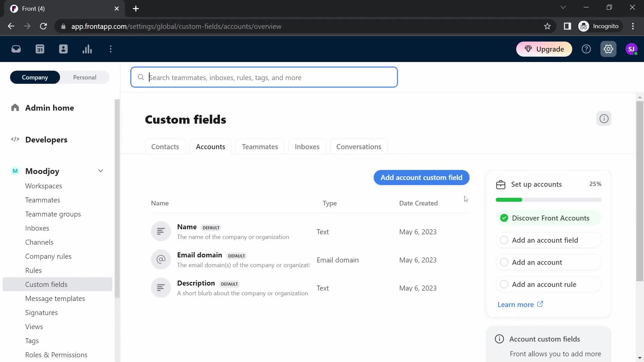Click the Admin home sidebar icon

coord(15,108)
